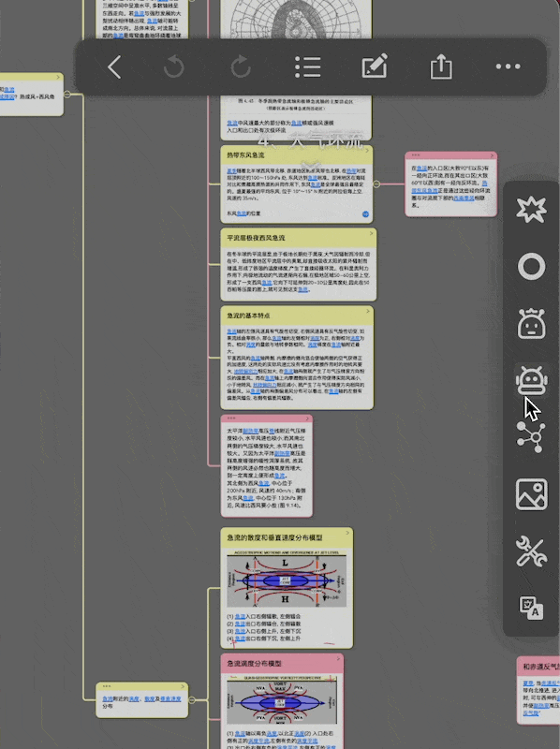Undo the last action
The height and width of the screenshot is (749, 560).
click(x=174, y=66)
